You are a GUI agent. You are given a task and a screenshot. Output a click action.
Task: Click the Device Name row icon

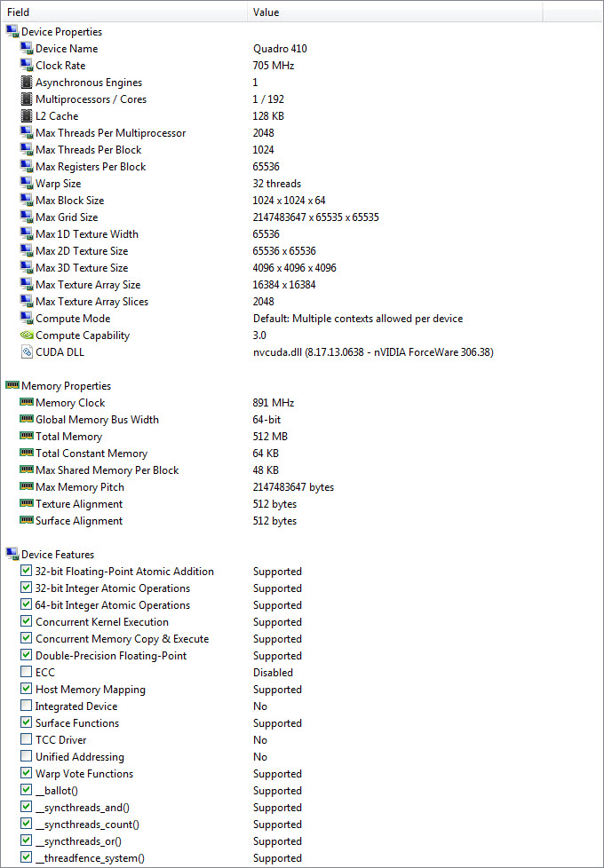[27, 49]
